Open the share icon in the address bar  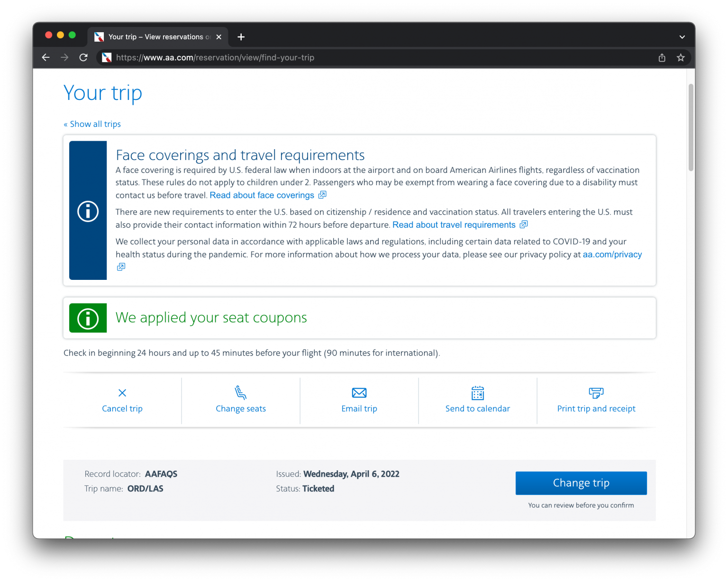click(662, 57)
